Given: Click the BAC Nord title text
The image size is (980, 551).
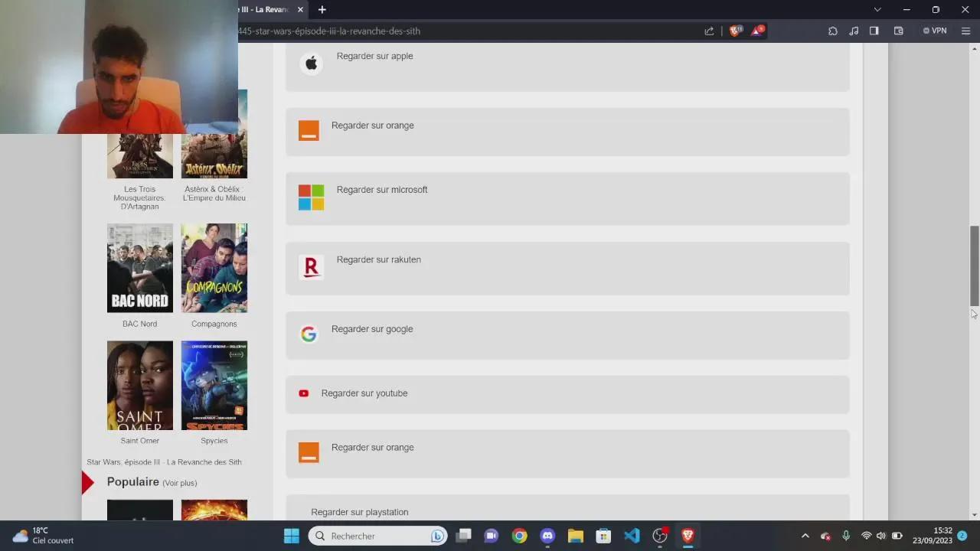Looking at the screenshot, I should [x=139, y=324].
